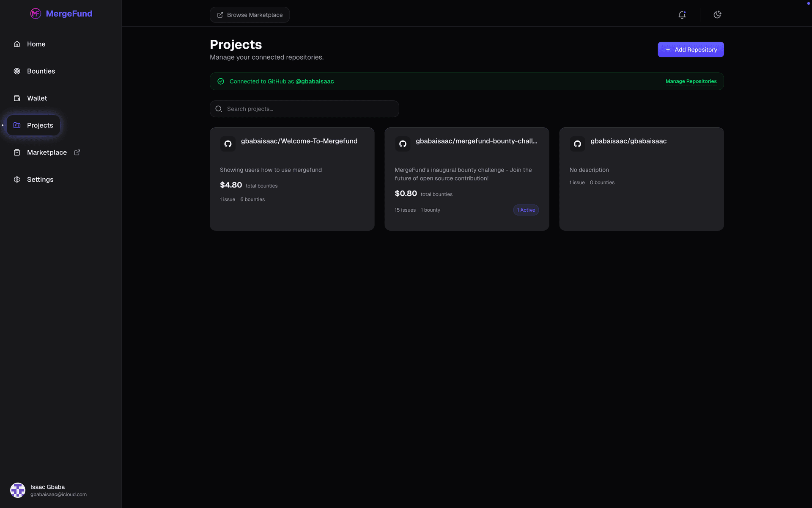Click the external link icon beside Marketplace
This screenshot has width=812, height=508.
[x=77, y=152]
